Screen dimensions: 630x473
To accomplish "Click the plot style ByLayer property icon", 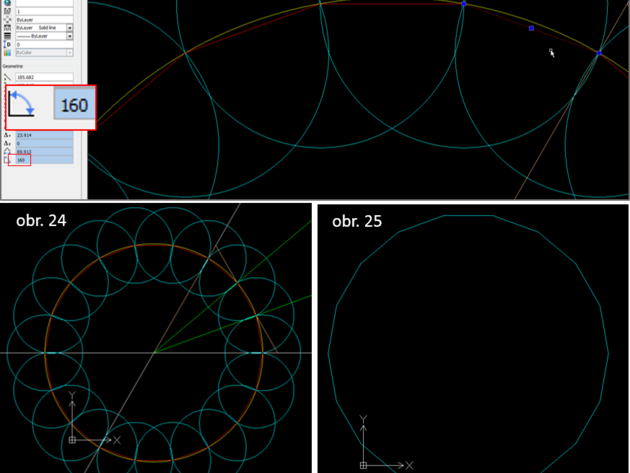I will tap(7, 20).
